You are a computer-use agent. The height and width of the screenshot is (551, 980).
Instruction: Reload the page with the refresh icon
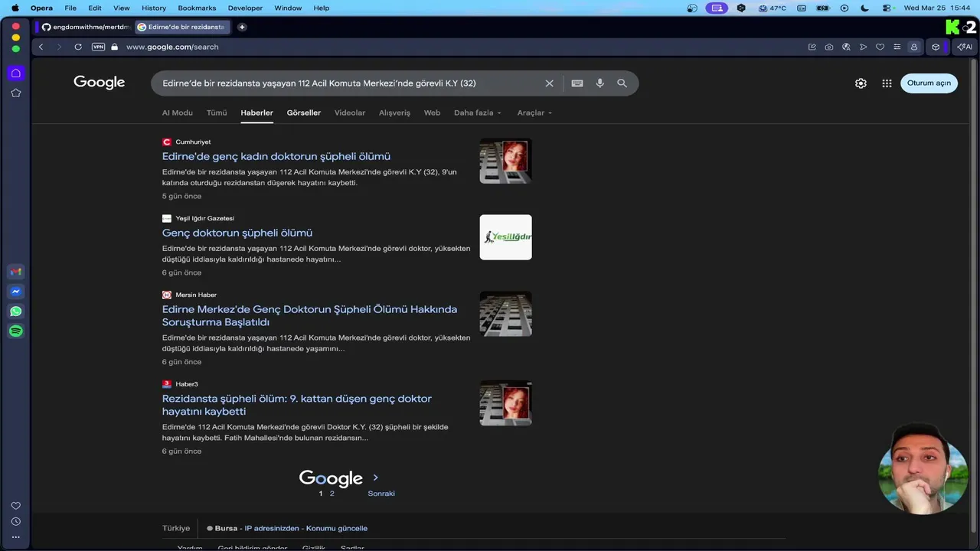pos(78,47)
